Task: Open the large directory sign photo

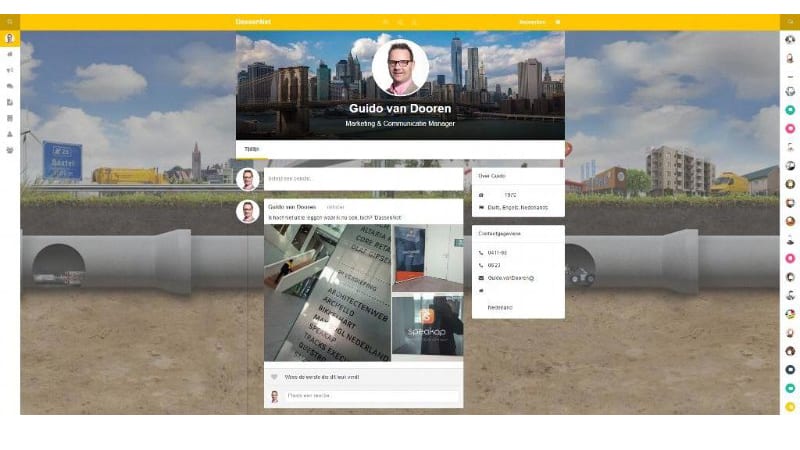Action: (327, 292)
